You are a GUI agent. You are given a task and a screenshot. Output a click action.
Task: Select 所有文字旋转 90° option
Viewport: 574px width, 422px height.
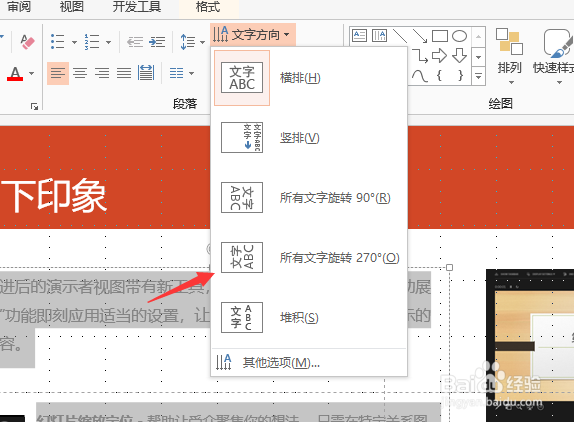(309, 198)
